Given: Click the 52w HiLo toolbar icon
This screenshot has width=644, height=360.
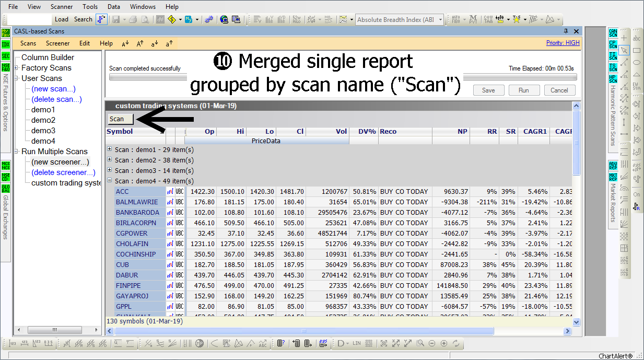Looking at the screenshot, I should coord(297,19).
